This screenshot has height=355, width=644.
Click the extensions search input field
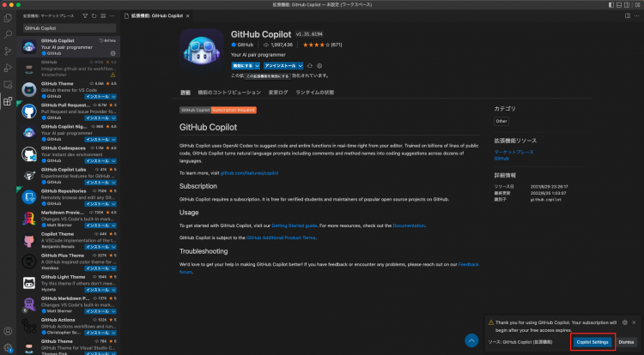pyautogui.click(x=70, y=28)
